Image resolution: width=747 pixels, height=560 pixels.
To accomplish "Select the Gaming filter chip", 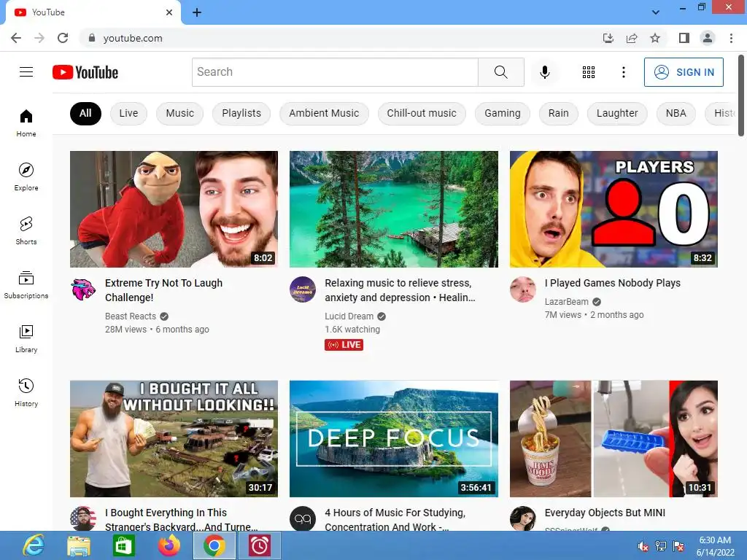I will [503, 113].
